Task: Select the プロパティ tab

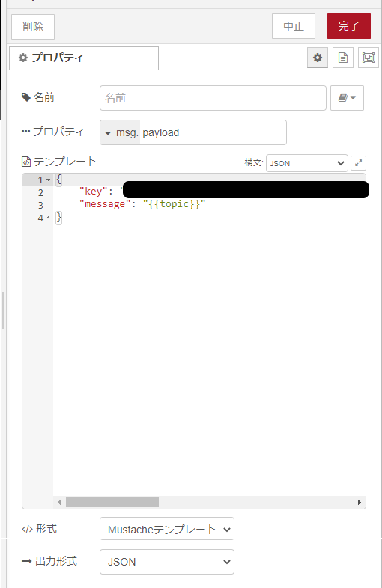Action: [83, 58]
